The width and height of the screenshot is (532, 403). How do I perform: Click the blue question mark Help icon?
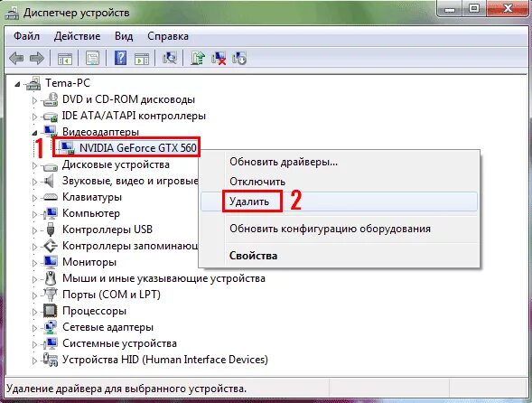[121, 58]
